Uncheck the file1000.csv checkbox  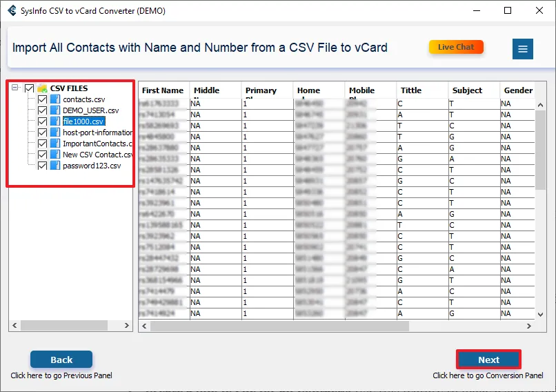coord(43,121)
